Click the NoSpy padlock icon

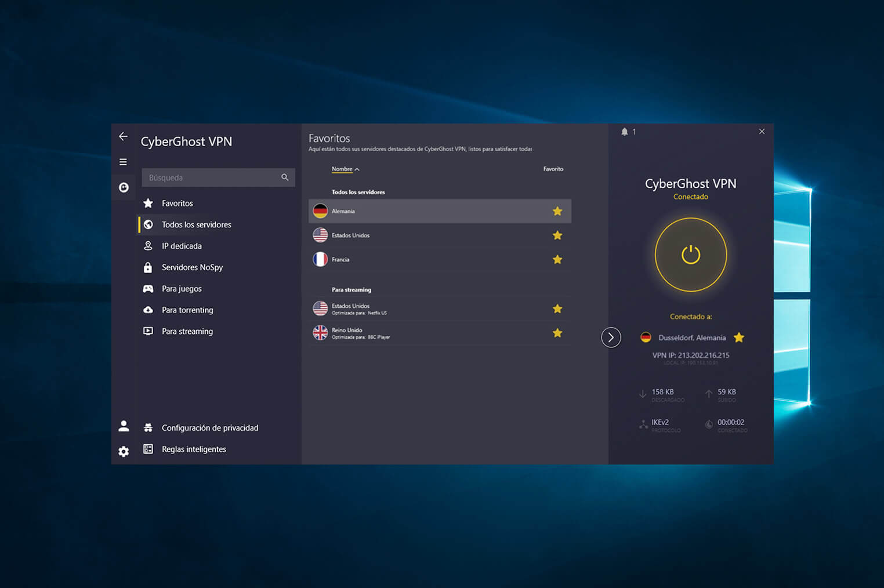click(x=148, y=267)
